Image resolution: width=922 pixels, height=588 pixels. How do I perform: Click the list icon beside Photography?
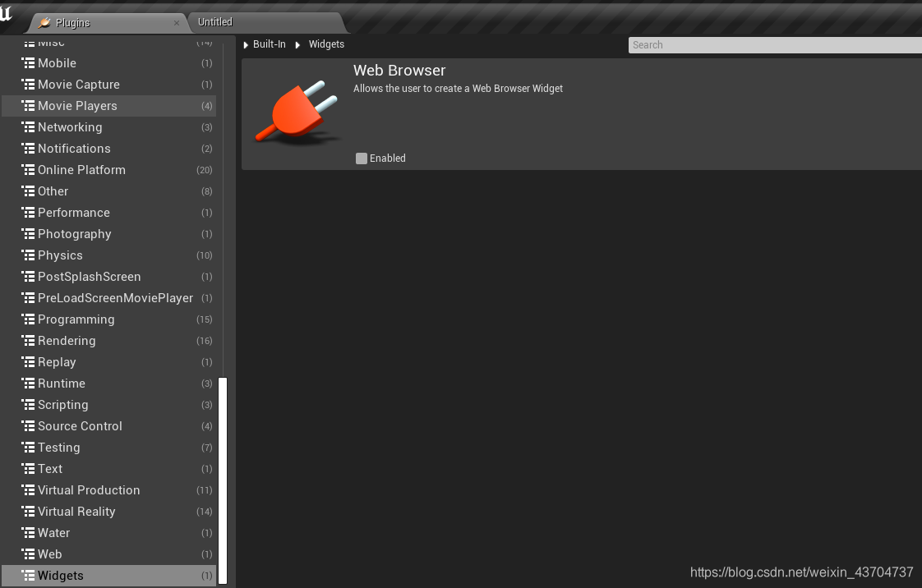coord(28,234)
